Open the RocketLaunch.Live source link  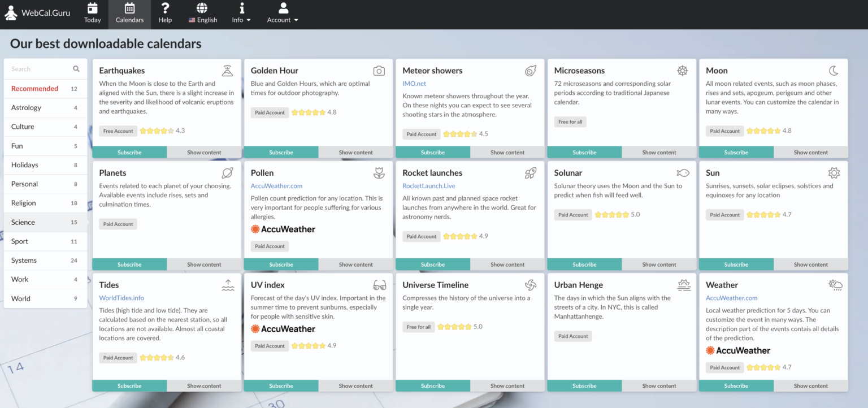coord(428,186)
